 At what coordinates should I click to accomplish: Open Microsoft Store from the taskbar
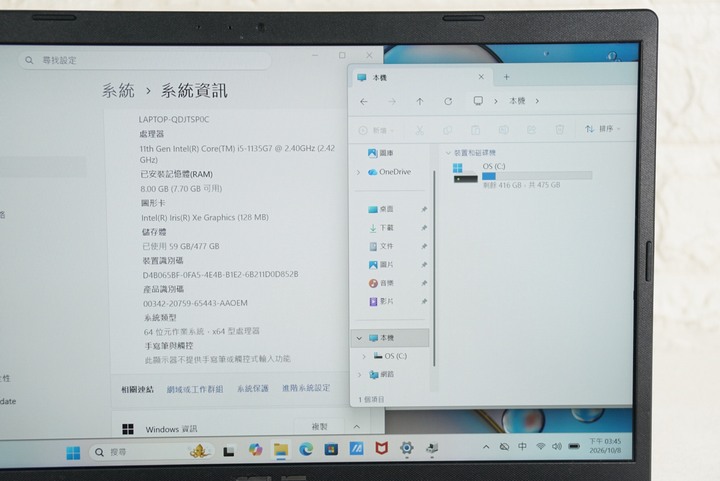pos(331,449)
